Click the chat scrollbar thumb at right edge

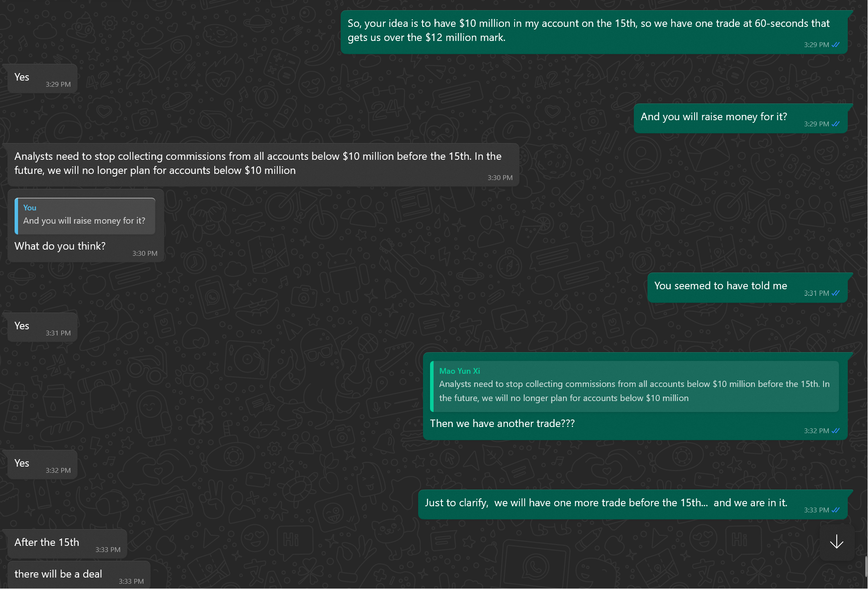[x=866, y=567]
